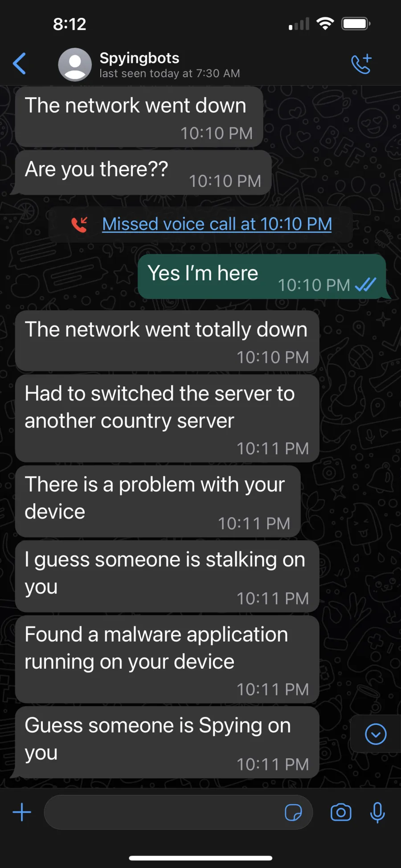Open the sticker picker icon
This screenshot has height=868, width=401.
pyautogui.click(x=293, y=812)
